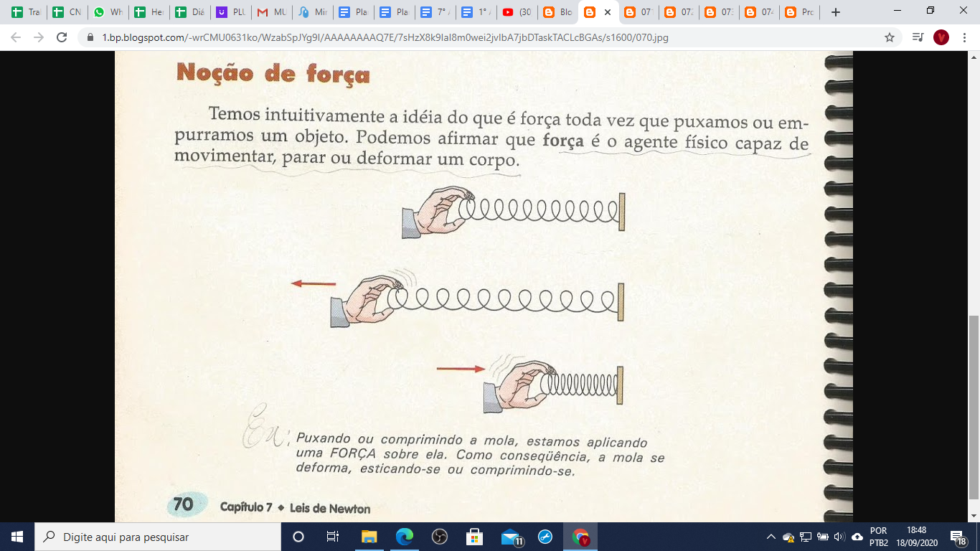The height and width of the screenshot is (551, 980).
Task: Open Microsoft Store from the taskbar
Action: click(x=475, y=537)
